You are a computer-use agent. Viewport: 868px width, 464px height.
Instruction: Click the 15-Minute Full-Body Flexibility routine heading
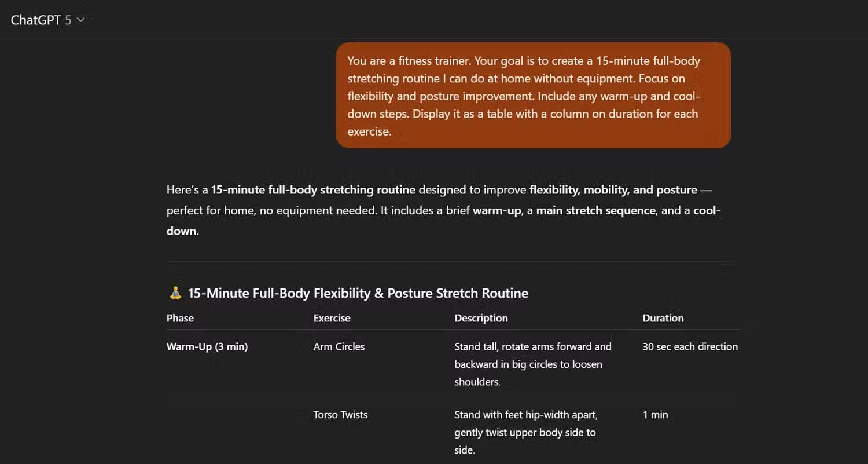pyautogui.click(x=358, y=293)
